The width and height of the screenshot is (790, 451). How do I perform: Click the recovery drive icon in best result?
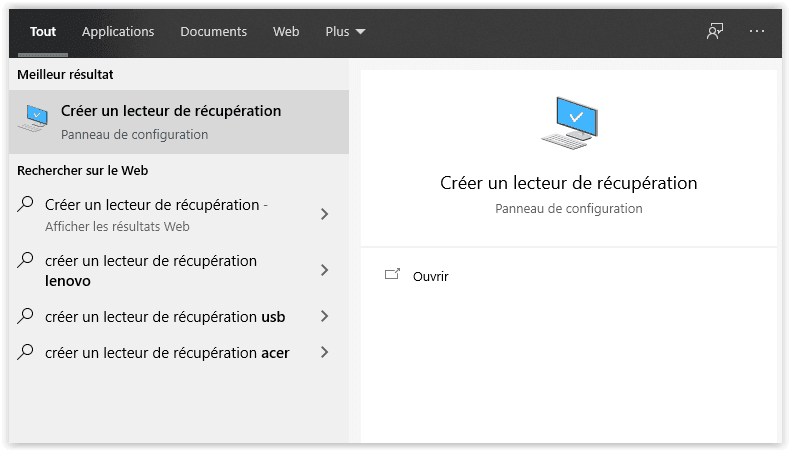pos(33,120)
